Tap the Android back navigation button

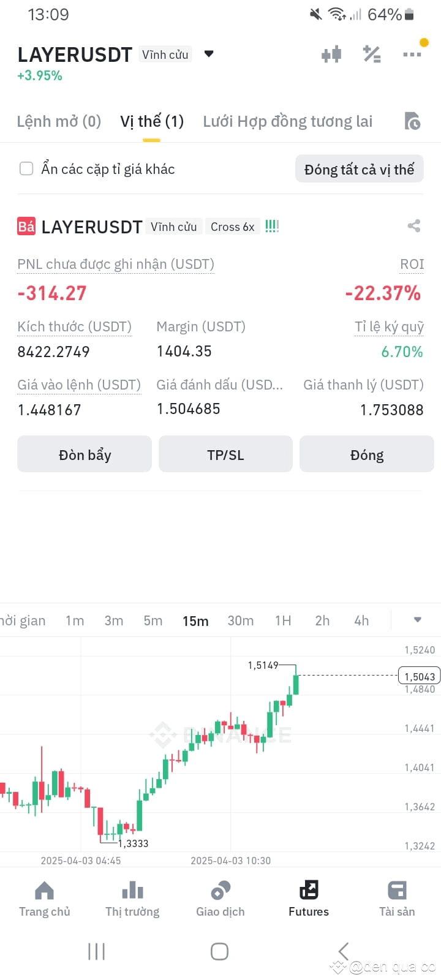[x=344, y=951]
